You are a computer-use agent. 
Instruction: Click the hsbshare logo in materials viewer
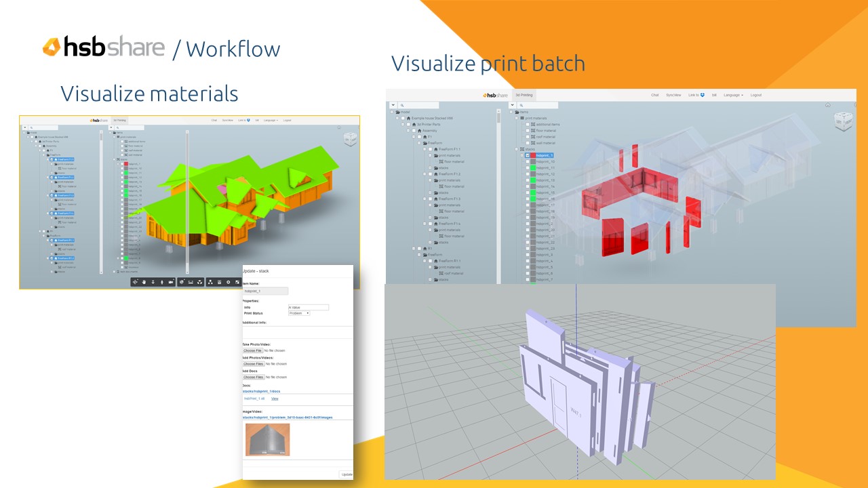click(x=99, y=120)
